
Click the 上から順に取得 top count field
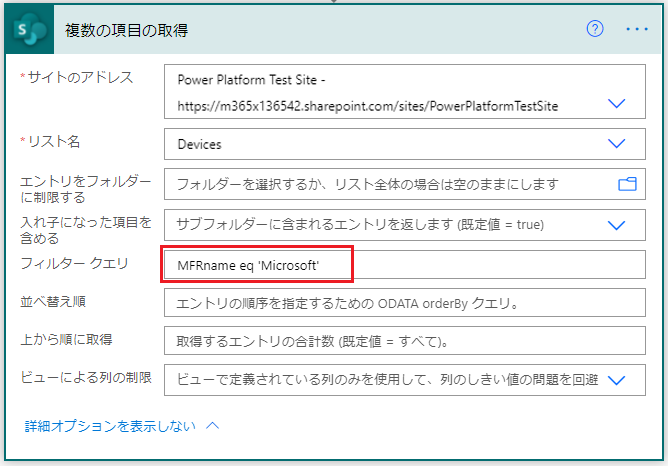405,341
